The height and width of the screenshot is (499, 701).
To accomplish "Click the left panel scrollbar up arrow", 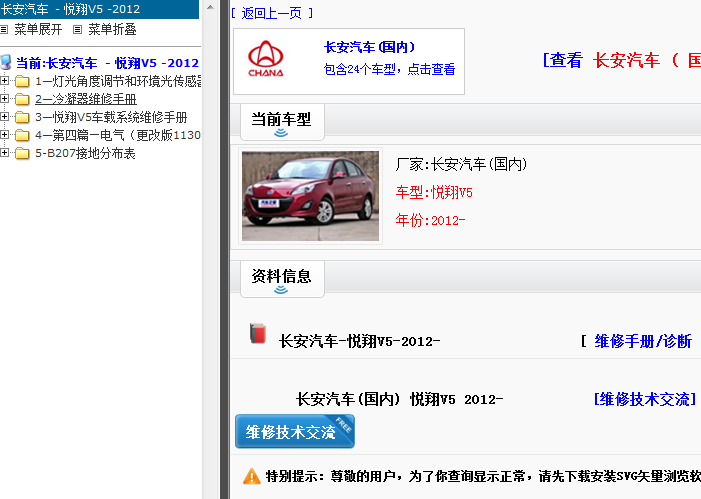I will point(210,8).
